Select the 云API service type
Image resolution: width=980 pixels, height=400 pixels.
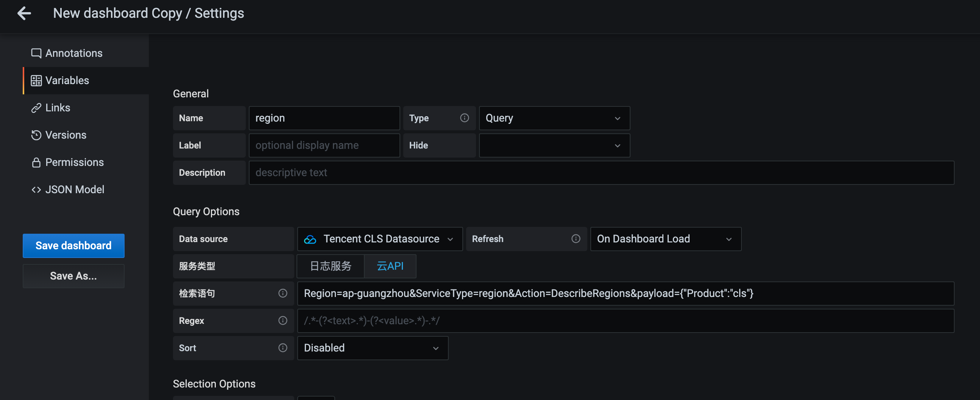390,266
